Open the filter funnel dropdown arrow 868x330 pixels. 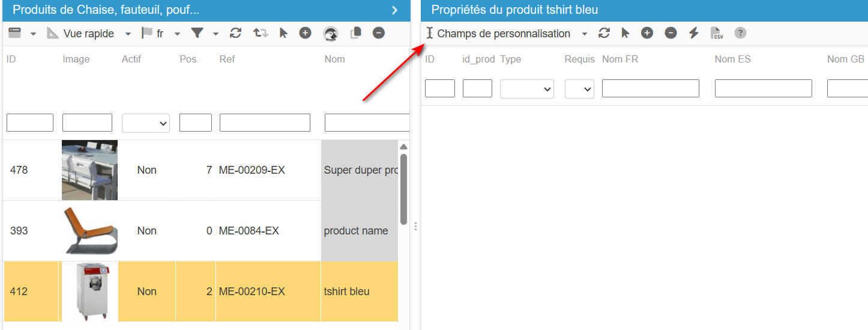[215, 34]
